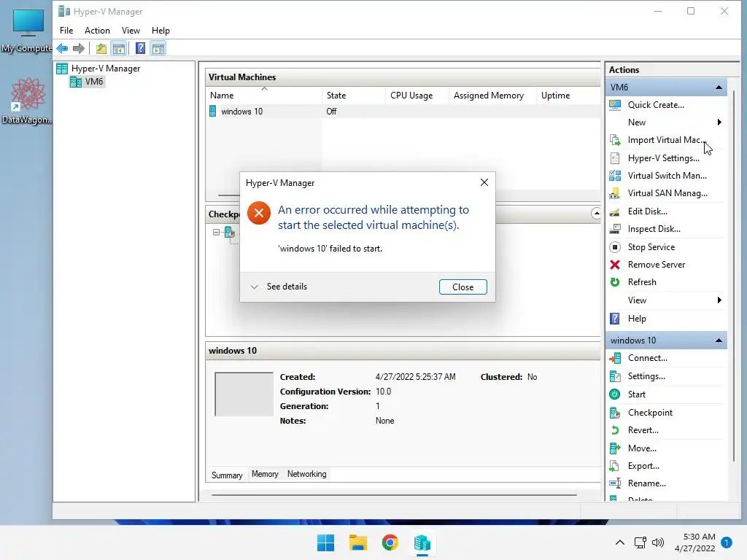Click the Revert action
This screenshot has width=747, height=560.
point(643,430)
